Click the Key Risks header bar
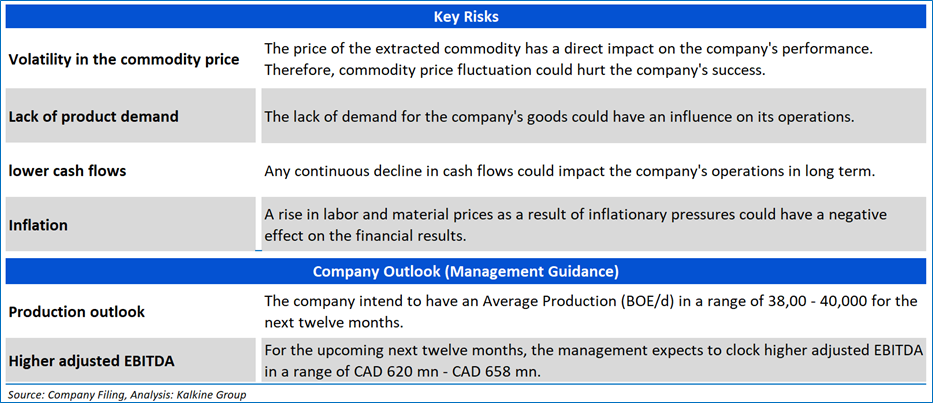 pos(466,17)
